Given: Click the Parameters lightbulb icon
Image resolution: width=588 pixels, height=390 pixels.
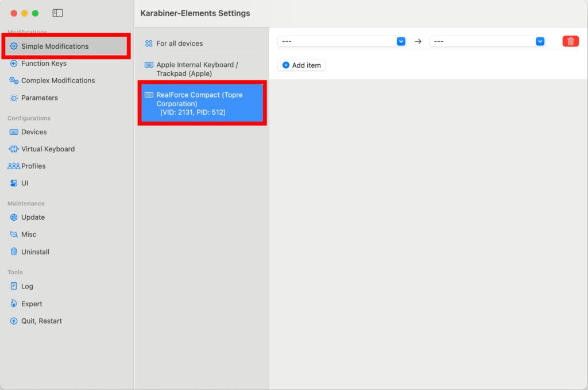Looking at the screenshot, I should (14, 98).
